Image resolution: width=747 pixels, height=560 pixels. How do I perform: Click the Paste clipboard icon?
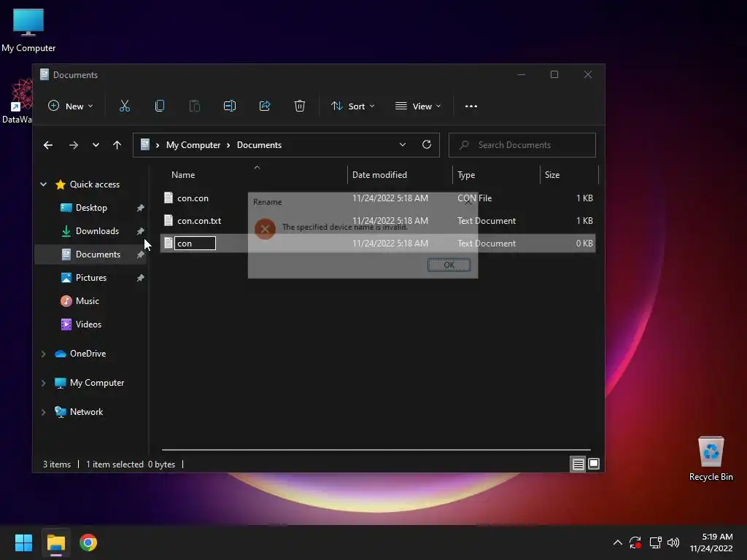[x=194, y=106]
